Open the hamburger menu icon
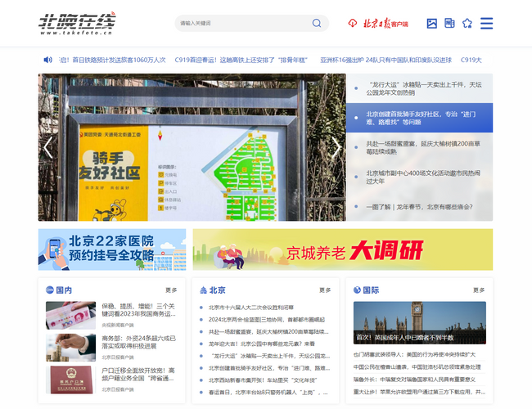 pos(486,24)
